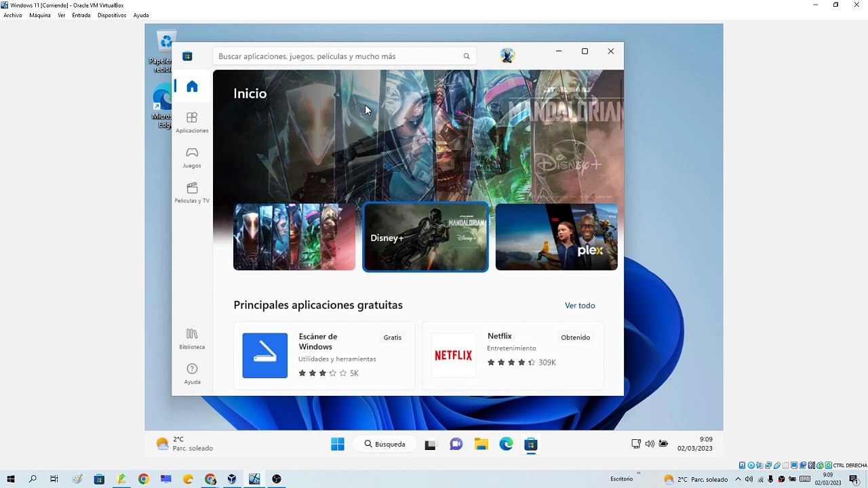Click the Obtenido button for Netflix
Screen dimensions: 868x488
(x=576, y=338)
